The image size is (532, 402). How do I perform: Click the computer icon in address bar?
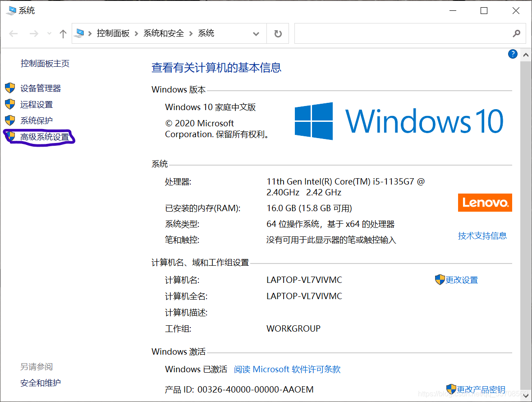(x=80, y=33)
